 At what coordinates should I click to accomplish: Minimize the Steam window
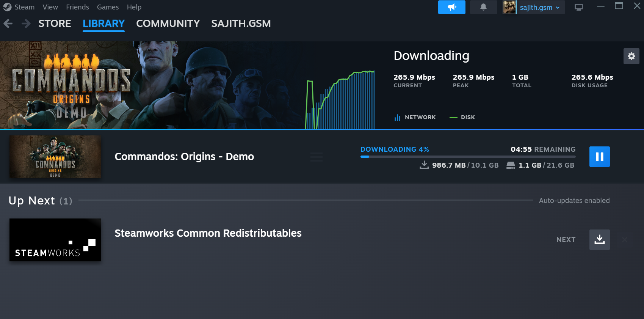click(601, 6)
